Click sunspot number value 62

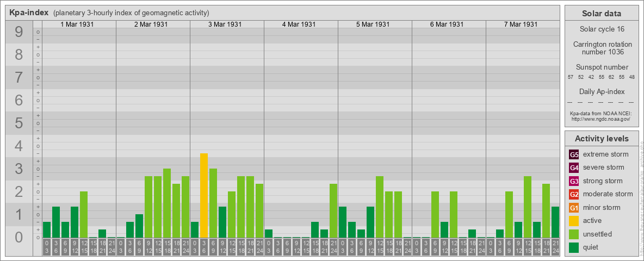click(611, 77)
